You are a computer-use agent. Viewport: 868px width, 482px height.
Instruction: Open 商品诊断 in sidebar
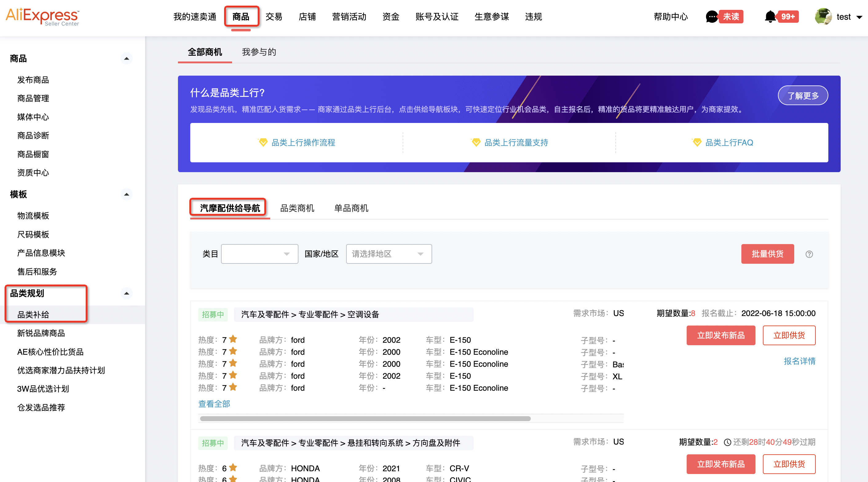pos(33,136)
